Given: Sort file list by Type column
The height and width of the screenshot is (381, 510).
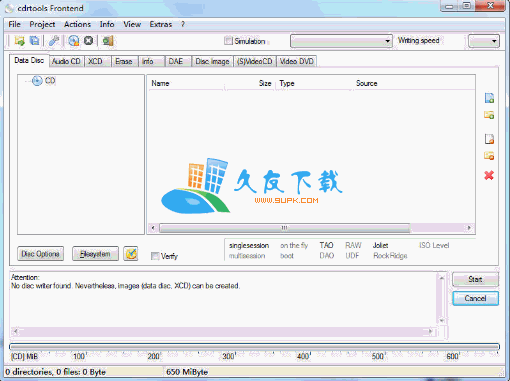Looking at the screenshot, I should point(314,83).
